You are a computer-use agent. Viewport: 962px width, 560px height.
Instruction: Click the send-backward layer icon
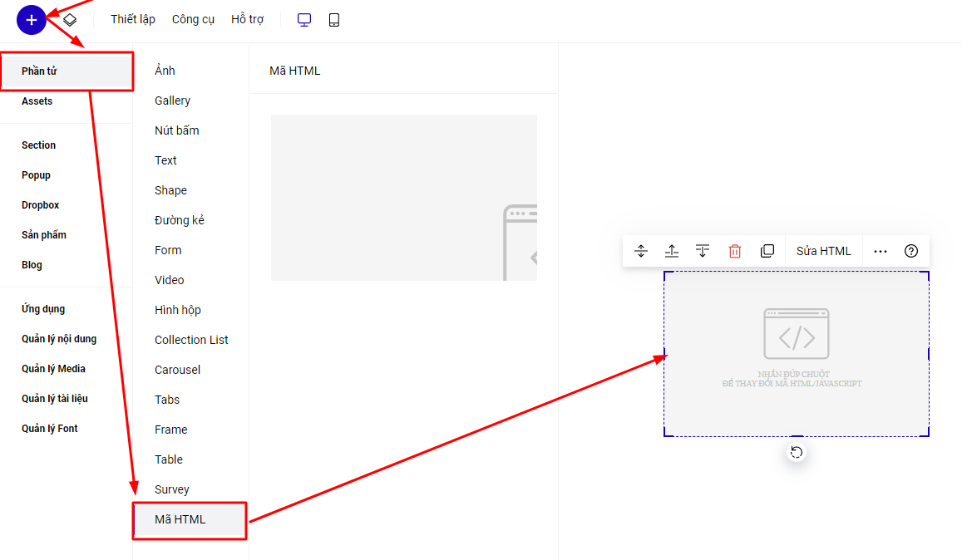[703, 251]
